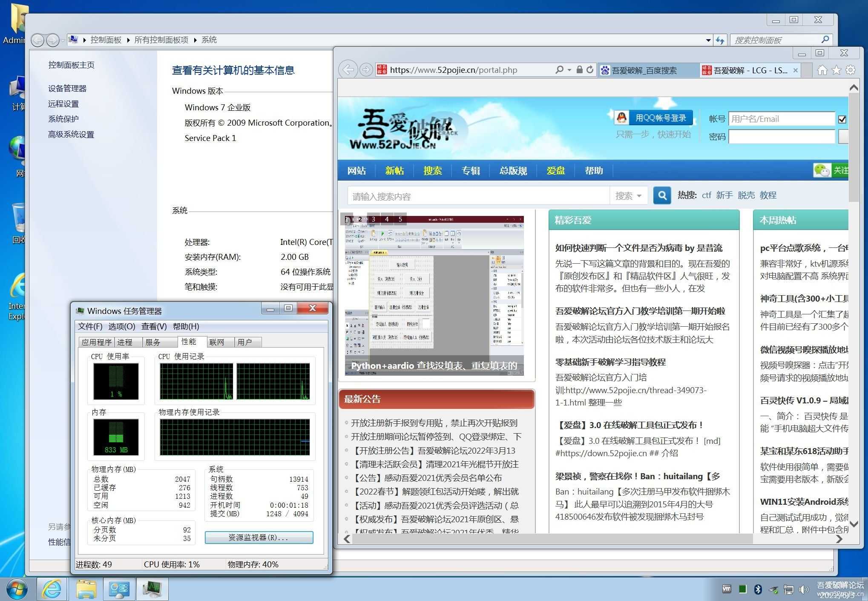Image resolution: width=868 pixels, height=601 pixels.
Task: Click the 用户名/Email input field
Action: [781, 119]
